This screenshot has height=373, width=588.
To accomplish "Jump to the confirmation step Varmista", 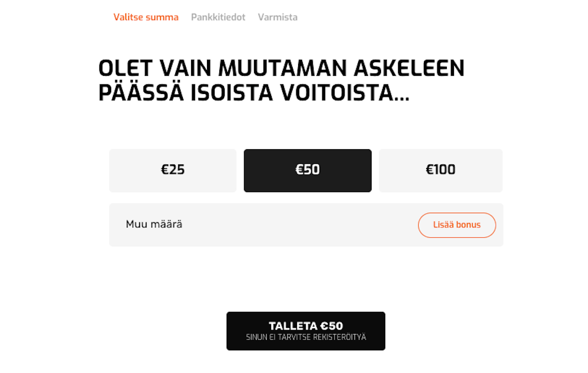I will pos(277,17).
